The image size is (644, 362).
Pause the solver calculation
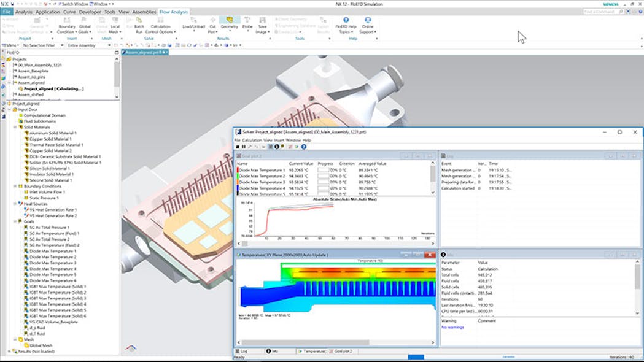click(x=244, y=147)
